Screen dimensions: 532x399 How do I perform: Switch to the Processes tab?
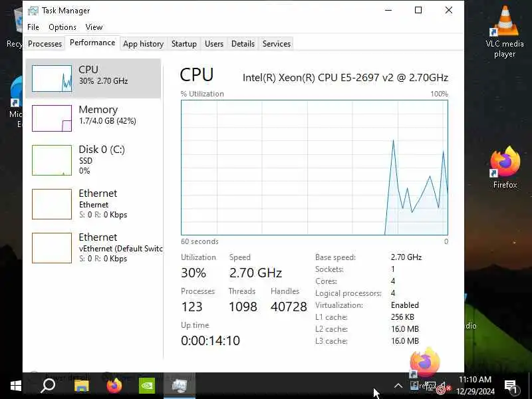[x=45, y=44]
